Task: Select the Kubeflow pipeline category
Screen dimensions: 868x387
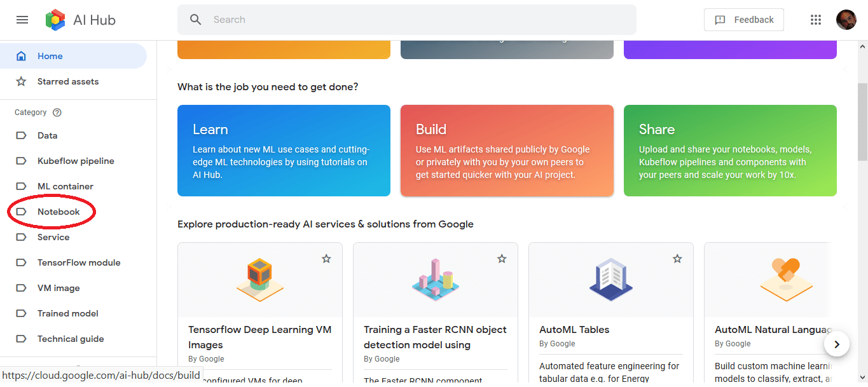Action: (73, 161)
